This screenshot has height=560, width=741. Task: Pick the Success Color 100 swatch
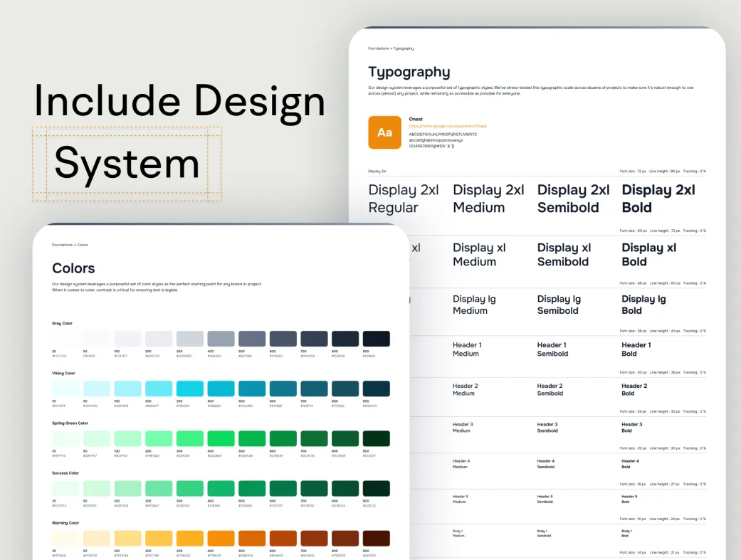pos(127,488)
